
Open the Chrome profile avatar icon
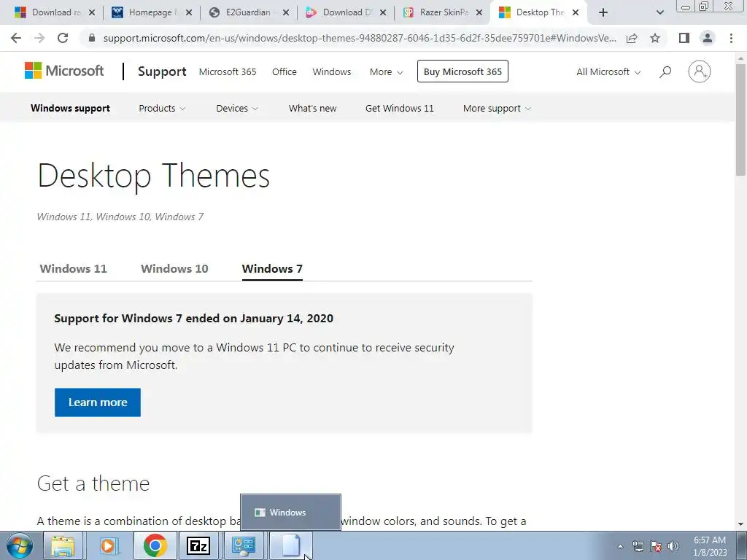(x=708, y=38)
